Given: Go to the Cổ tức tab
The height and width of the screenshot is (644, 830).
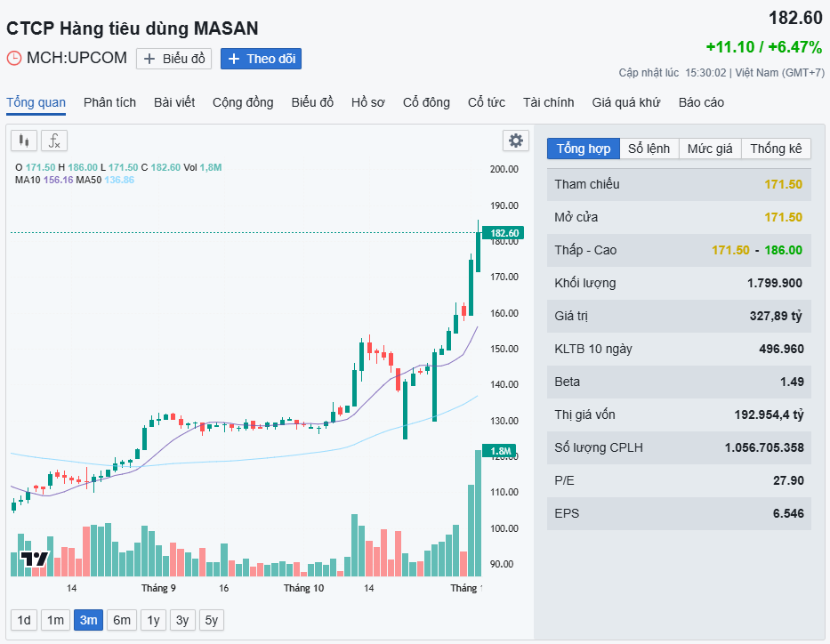Looking at the screenshot, I should coord(487,102).
